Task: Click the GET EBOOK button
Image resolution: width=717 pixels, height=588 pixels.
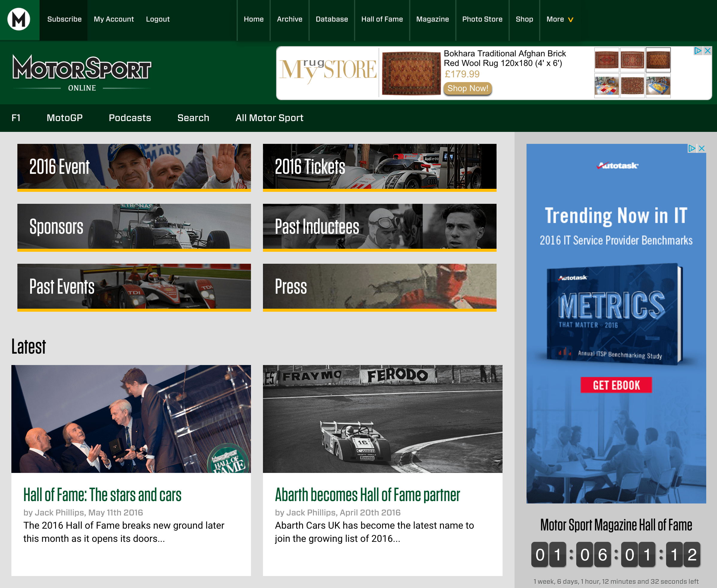Action: [616, 385]
